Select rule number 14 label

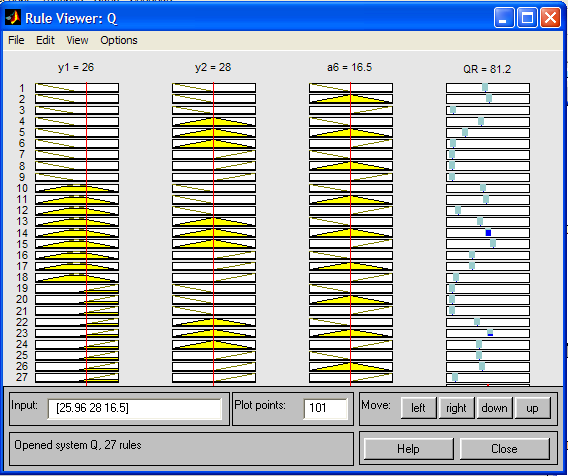point(22,233)
